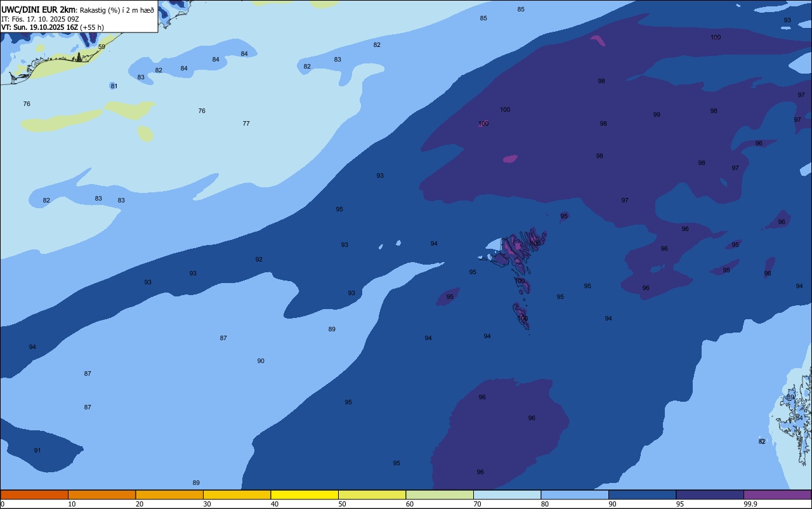Click the 70–80 pale blue legend swatch
This screenshot has height=509, width=812.
click(x=507, y=494)
